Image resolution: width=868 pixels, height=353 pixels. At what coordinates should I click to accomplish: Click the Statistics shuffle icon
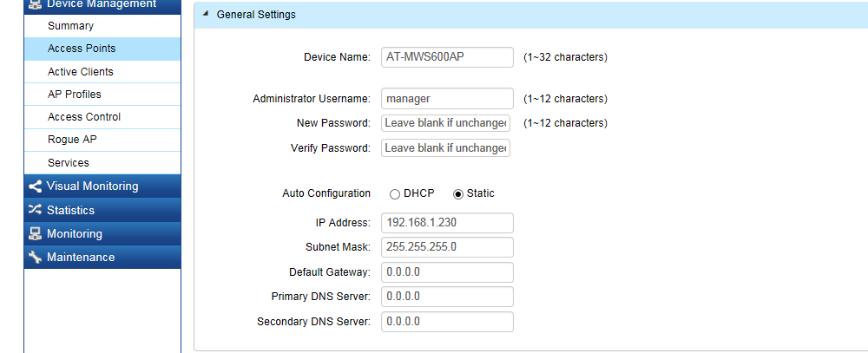click(35, 210)
